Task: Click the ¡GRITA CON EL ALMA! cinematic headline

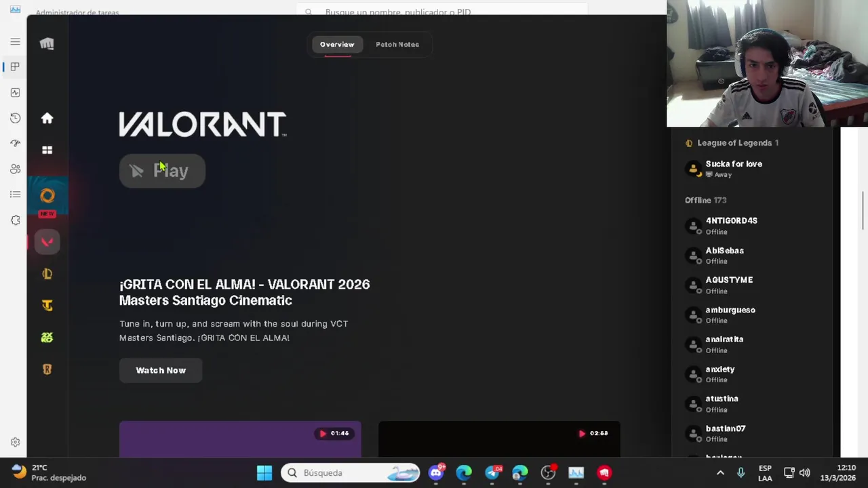Action: pyautogui.click(x=244, y=292)
